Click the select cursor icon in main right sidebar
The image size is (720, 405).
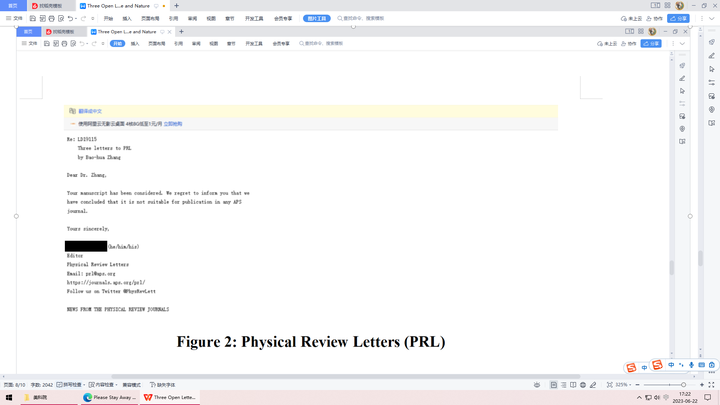[x=712, y=69]
